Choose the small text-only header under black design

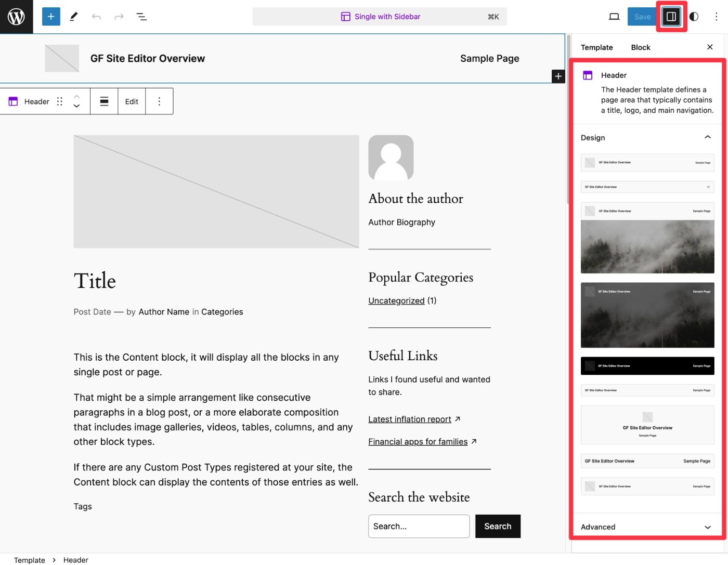[647, 390]
